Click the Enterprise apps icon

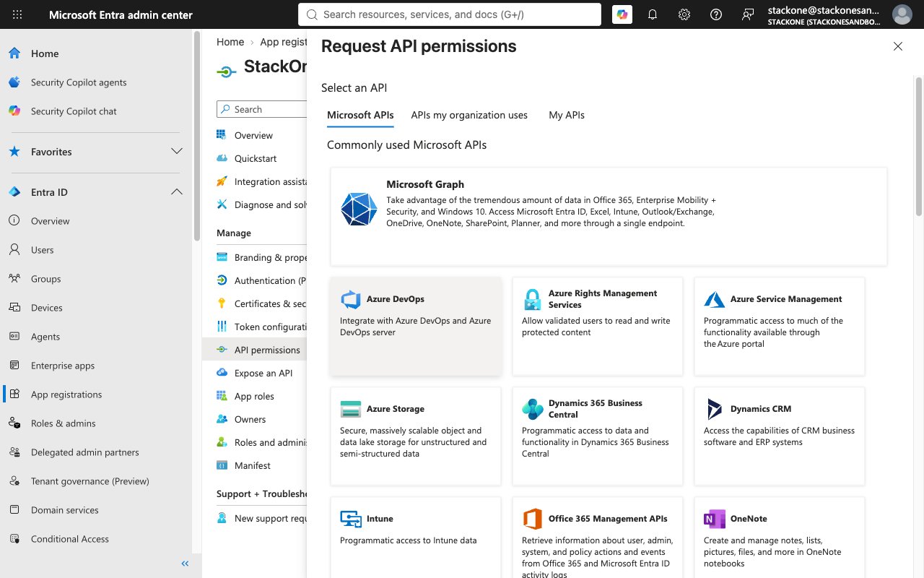[x=14, y=366]
